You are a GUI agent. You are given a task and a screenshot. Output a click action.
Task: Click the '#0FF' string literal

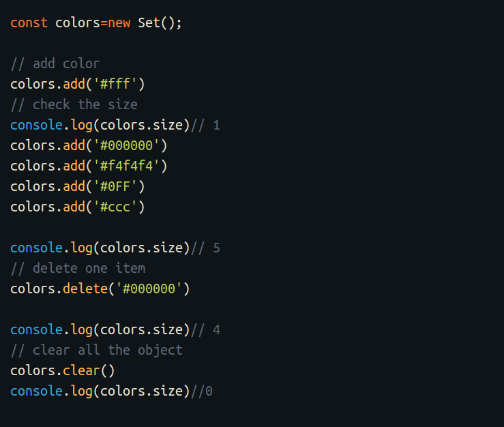(115, 186)
